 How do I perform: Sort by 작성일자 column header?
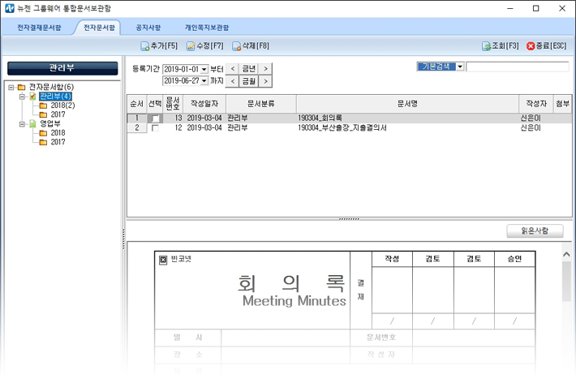tap(204, 104)
